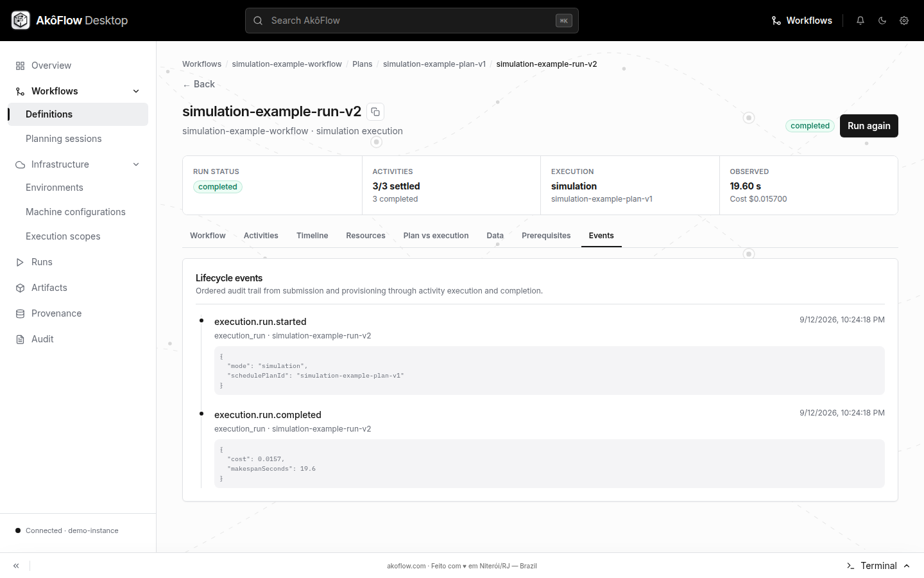924x578 pixels.
Task: Open Execution scopes in the sidebar
Action: pyautogui.click(x=78, y=236)
